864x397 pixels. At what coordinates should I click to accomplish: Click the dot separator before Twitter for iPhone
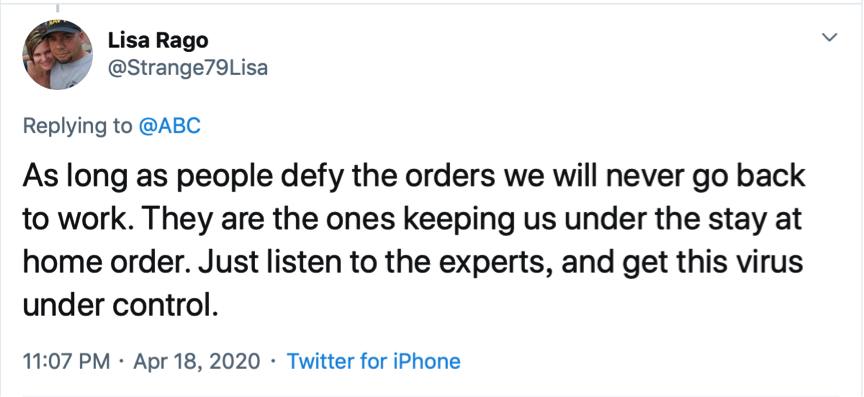pos(273,362)
